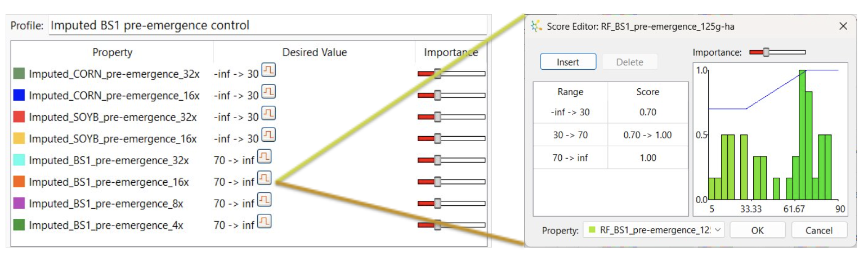This screenshot has width=868, height=261.
Task: Click the blue Imputed_CORN_pre-emergence_16x color swatch
Action: click(x=19, y=95)
